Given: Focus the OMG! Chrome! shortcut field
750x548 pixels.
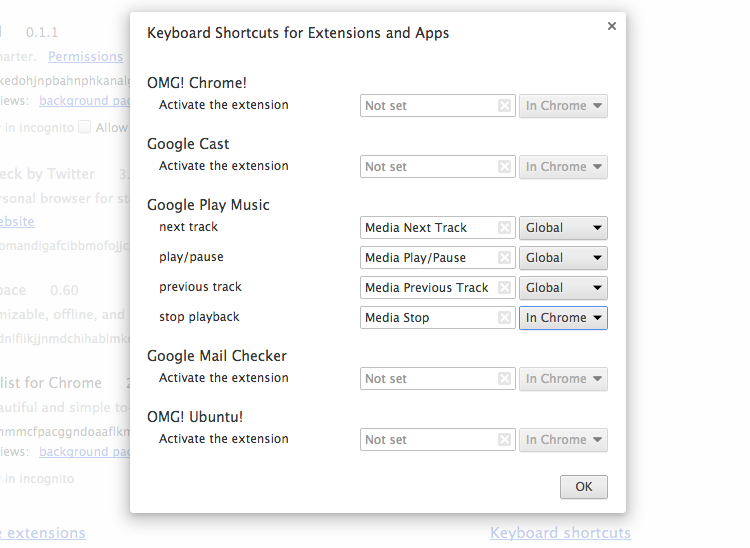Looking at the screenshot, I should click(x=428, y=106).
